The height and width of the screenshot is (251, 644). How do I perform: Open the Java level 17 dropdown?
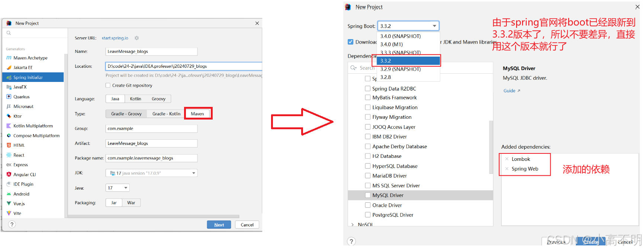point(117,188)
